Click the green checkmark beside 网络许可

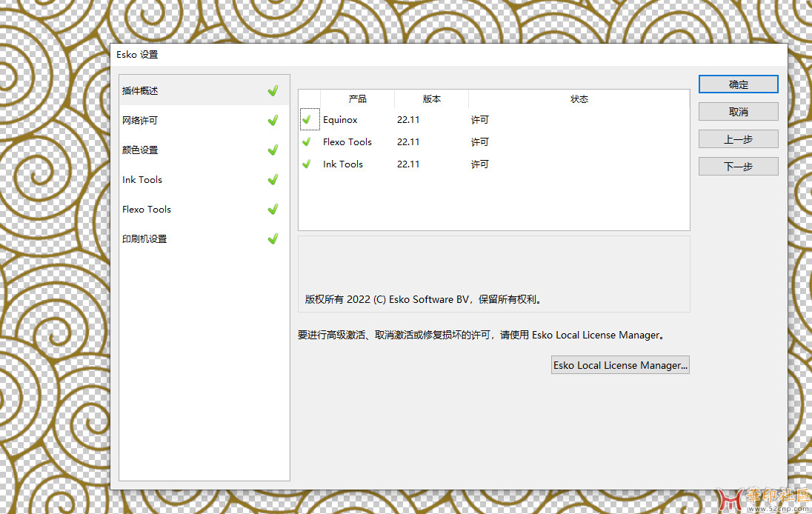[273, 120]
